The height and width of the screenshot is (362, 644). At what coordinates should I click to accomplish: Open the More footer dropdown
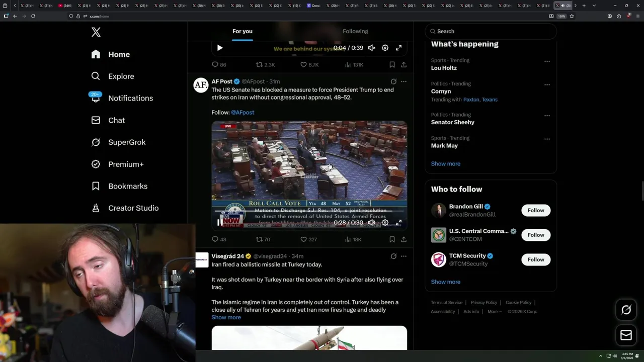coord(495,312)
